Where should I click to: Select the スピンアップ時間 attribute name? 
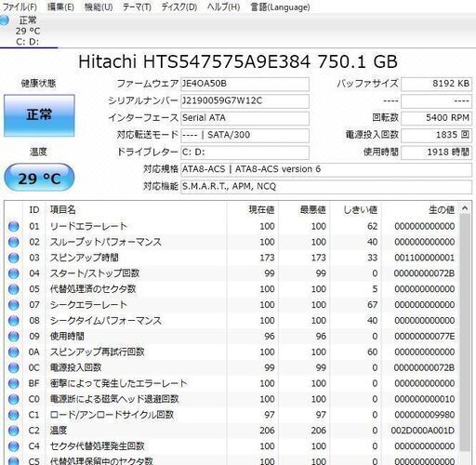click(x=85, y=258)
